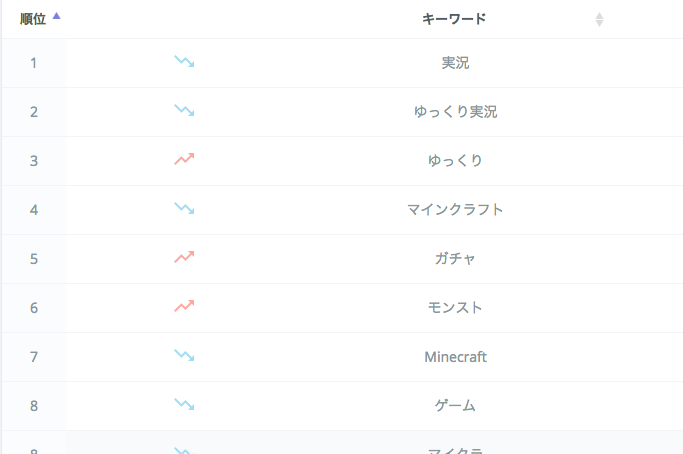Click the downward trend icon for 実況
The width and height of the screenshot is (683, 454).
click(x=184, y=63)
